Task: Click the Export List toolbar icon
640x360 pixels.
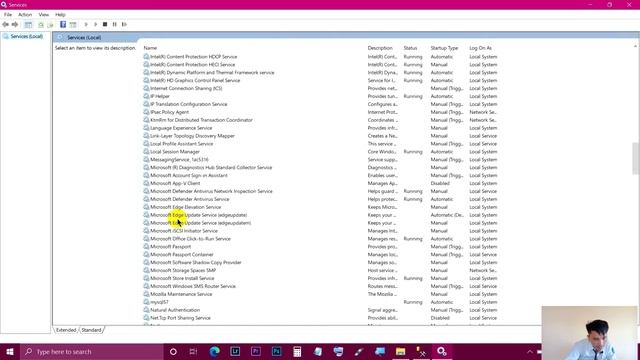Action: (50, 24)
